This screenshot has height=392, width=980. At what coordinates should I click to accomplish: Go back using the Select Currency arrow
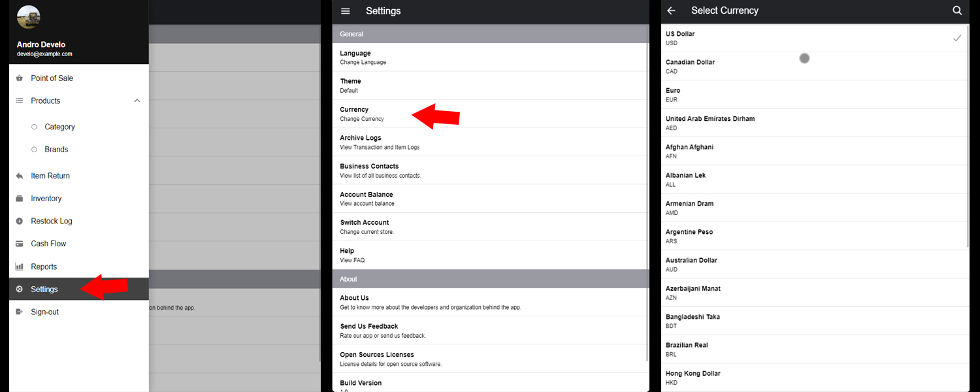pyautogui.click(x=671, y=11)
